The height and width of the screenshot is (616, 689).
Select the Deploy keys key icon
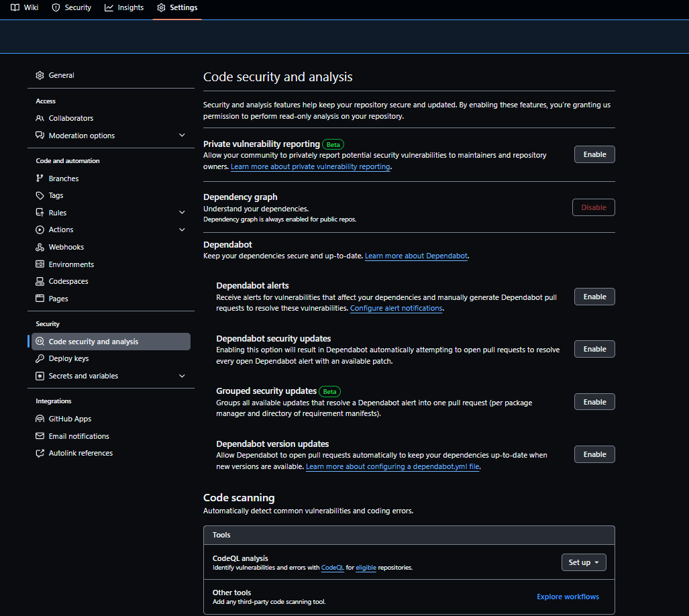40,358
